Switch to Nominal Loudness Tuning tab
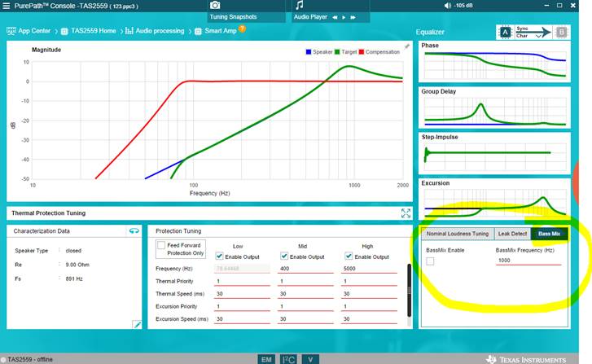 [x=457, y=234]
